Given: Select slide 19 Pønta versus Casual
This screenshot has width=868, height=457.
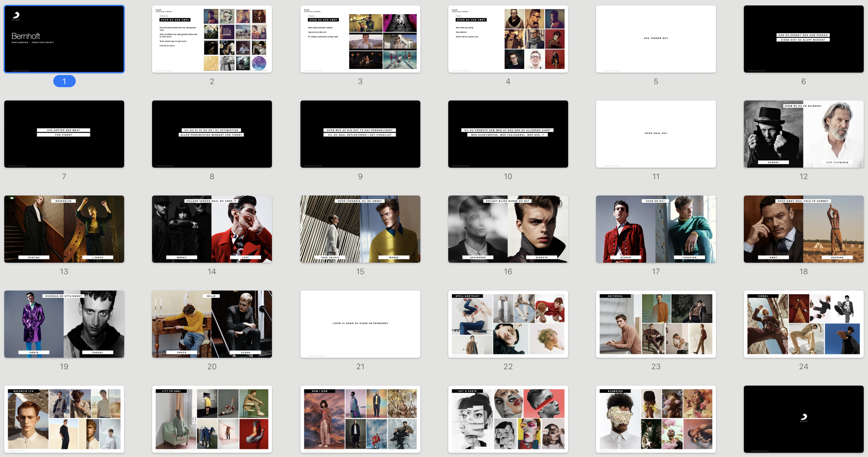Looking at the screenshot, I should [64, 324].
